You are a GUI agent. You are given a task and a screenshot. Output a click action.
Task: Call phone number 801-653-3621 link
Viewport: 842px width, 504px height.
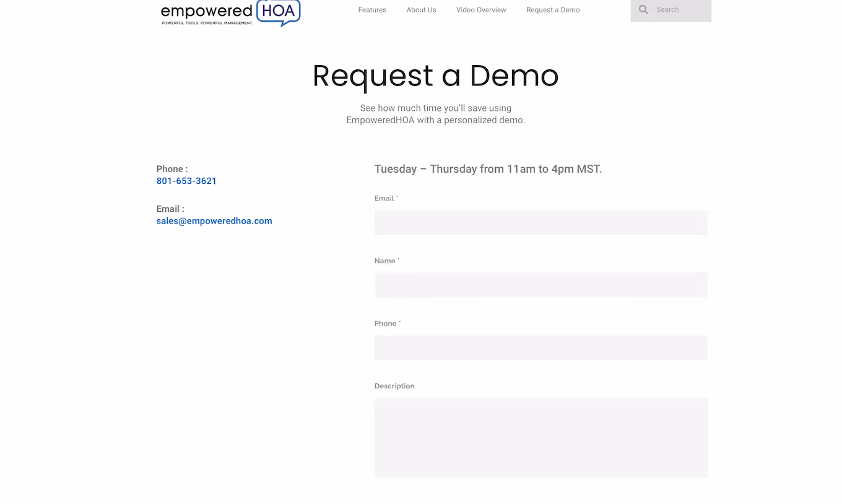click(186, 181)
